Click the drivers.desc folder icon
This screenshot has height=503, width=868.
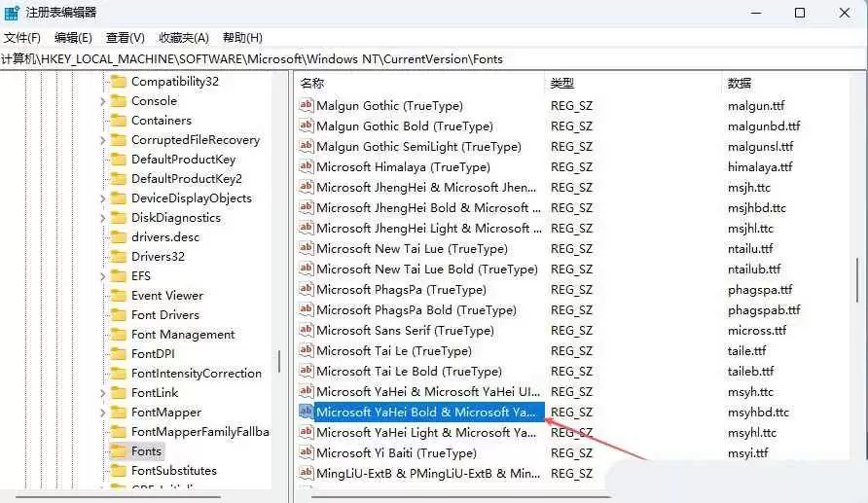click(119, 236)
